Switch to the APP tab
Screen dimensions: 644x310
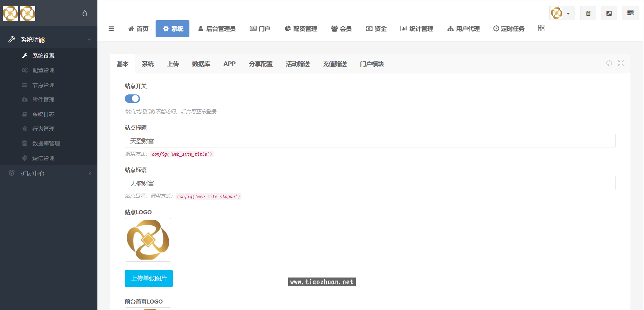click(x=230, y=64)
